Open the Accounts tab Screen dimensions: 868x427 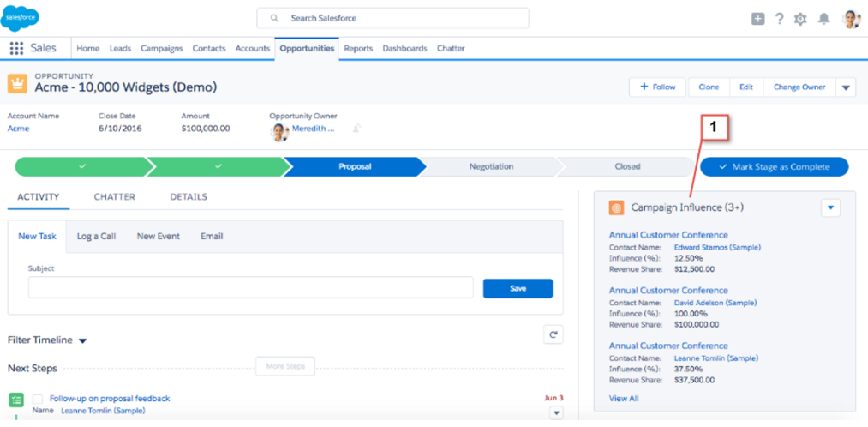pyautogui.click(x=253, y=48)
